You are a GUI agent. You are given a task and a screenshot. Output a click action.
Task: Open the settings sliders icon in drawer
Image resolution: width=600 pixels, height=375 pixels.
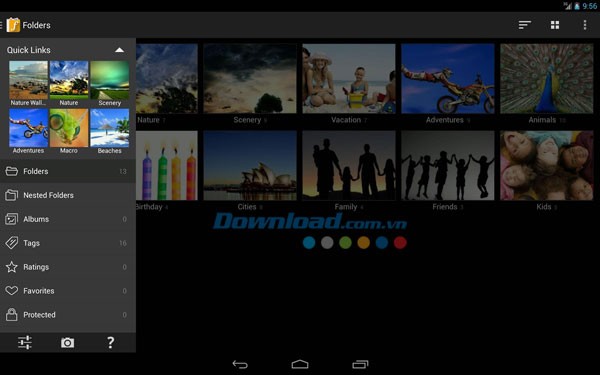[x=25, y=342]
